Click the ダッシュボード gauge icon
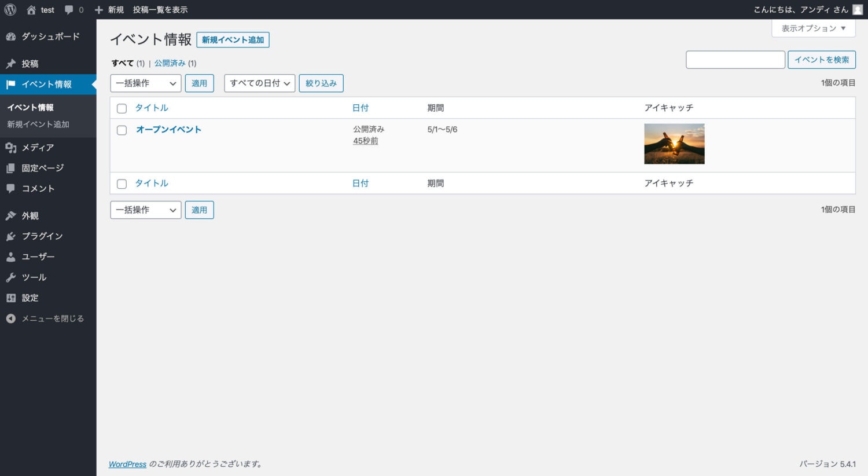Screen dimensions: 868x476 (x=10, y=36)
